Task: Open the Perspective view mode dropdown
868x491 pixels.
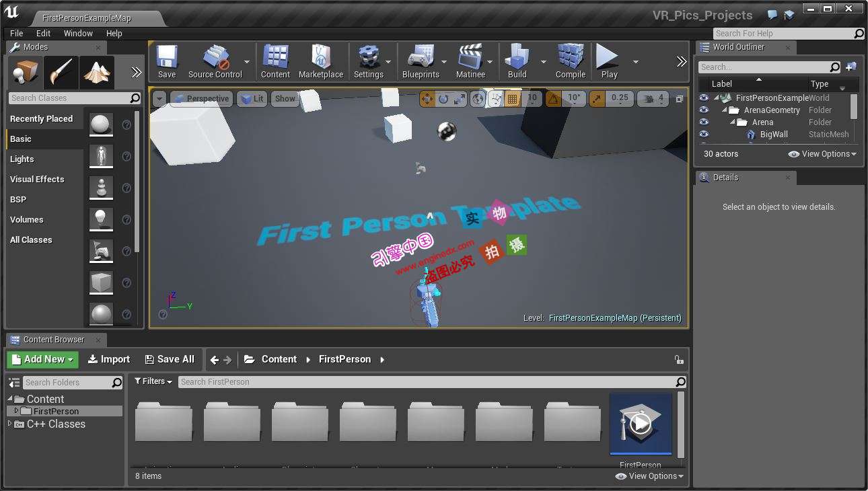Action: (202, 99)
